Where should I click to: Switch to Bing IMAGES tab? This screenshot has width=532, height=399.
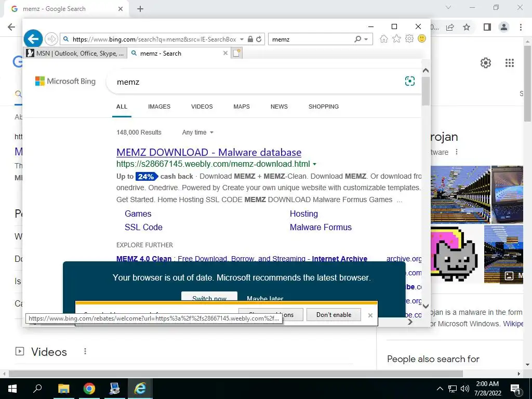159,107
